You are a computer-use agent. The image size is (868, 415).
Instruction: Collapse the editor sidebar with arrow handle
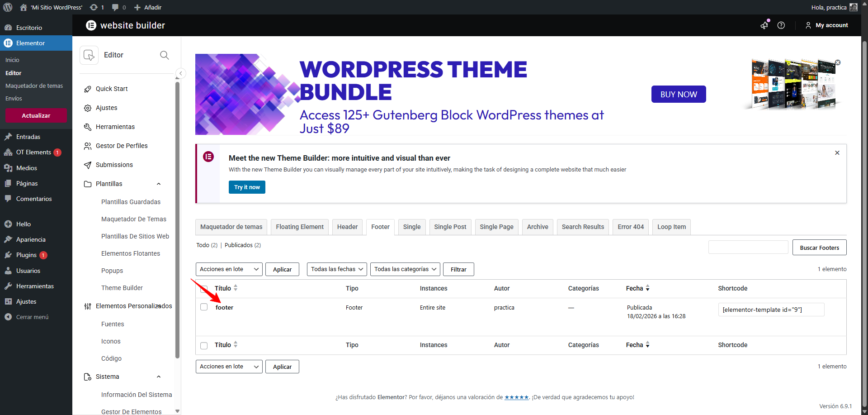click(x=181, y=73)
